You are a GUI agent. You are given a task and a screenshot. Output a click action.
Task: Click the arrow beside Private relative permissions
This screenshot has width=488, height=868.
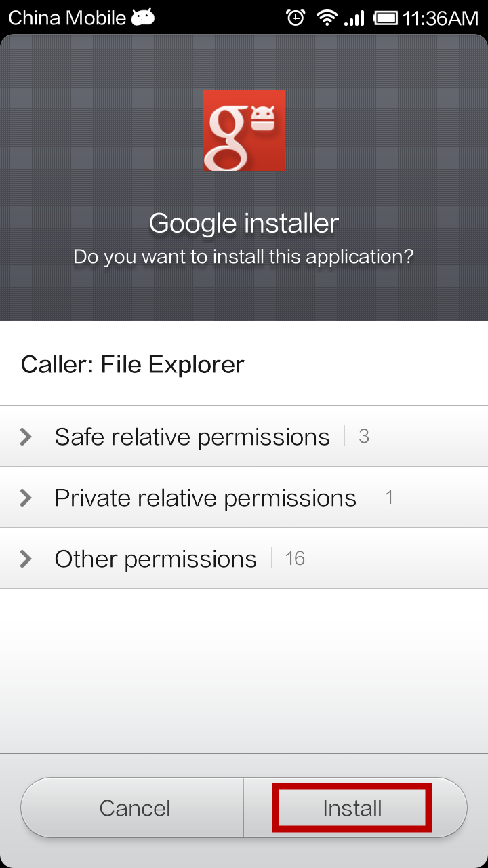pyautogui.click(x=26, y=498)
